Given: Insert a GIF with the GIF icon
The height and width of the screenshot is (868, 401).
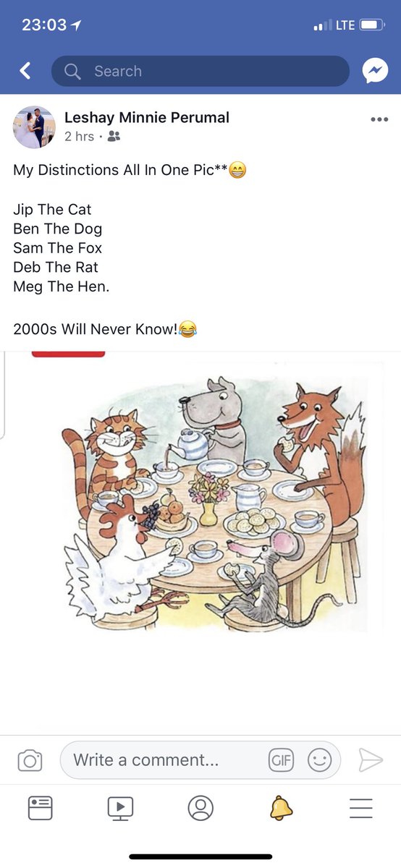Looking at the screenshot, I should [x=281, y=760].
